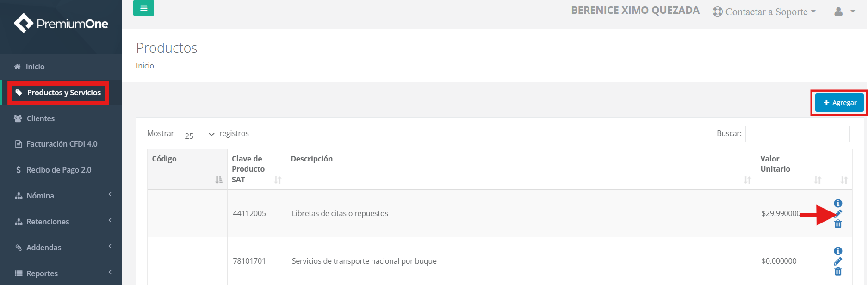View info for Servicios de transporte product
The height and width of the screenshot is (285, 868).
(838, 251)
